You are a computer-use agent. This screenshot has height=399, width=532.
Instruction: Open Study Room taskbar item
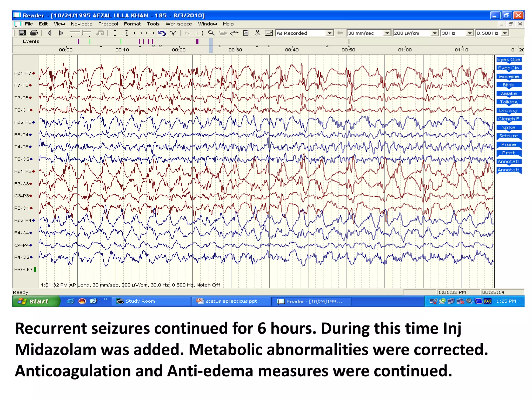151,301
